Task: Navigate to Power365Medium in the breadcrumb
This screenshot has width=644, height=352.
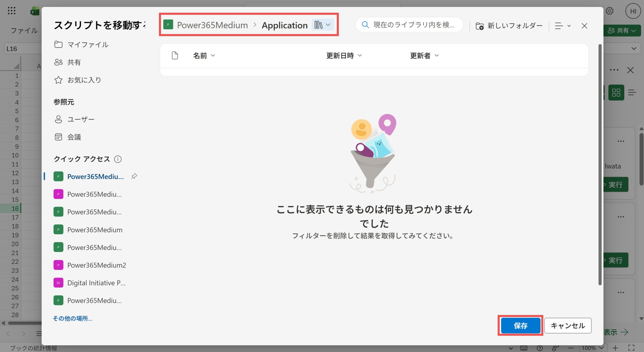Action: click(x=212, y=25)
